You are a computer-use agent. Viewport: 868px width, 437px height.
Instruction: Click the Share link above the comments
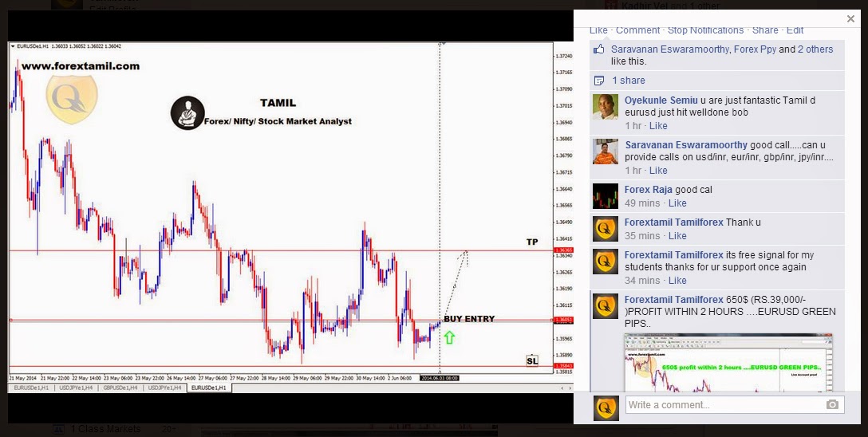point(765,30)
